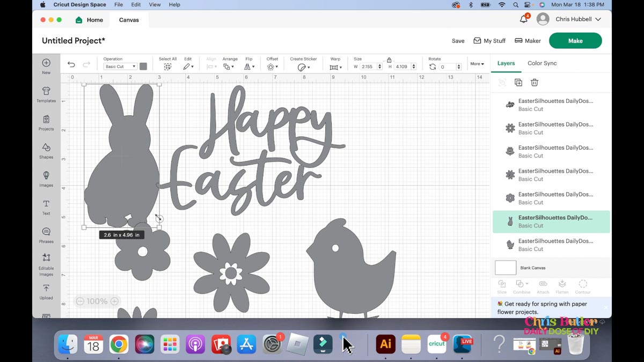Click the Attach tool
This screenshot has width=644, height=362.
[x=543, y=286]
